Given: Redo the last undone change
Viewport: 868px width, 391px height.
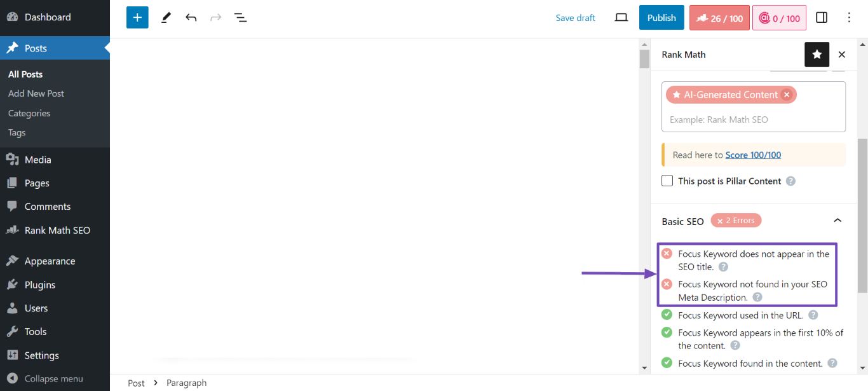Looking at the screenshot, I should pyautogui.click(x=216, y=18).
